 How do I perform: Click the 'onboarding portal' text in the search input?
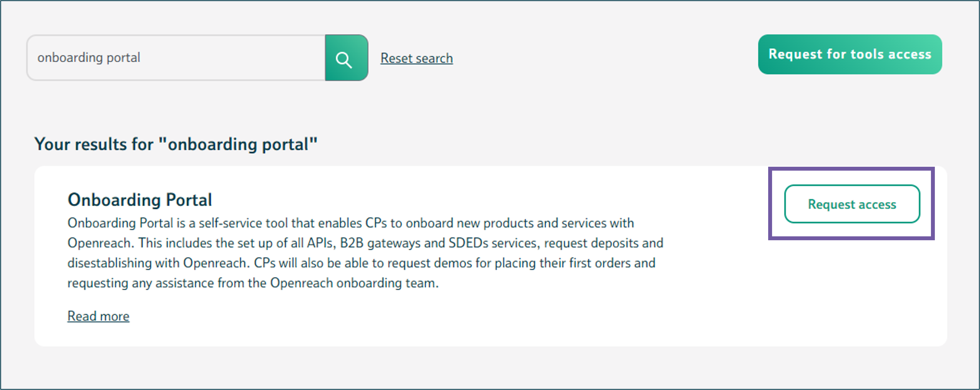(89, 58)
